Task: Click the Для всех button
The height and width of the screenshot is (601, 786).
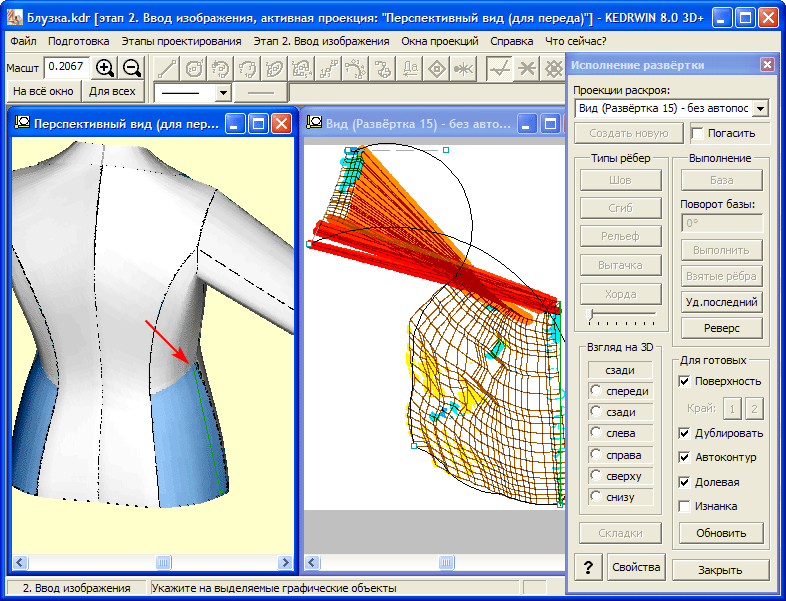Action: point(112,91)
